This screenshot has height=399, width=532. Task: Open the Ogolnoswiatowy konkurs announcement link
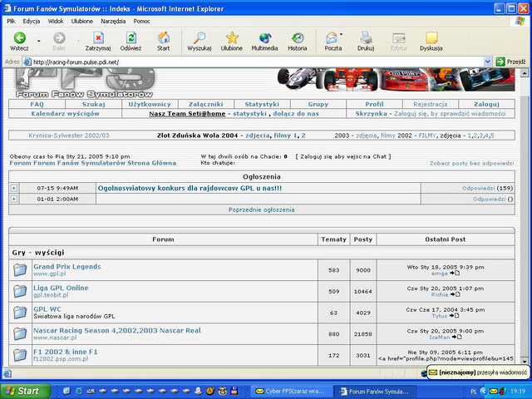[x=190, y=188]
